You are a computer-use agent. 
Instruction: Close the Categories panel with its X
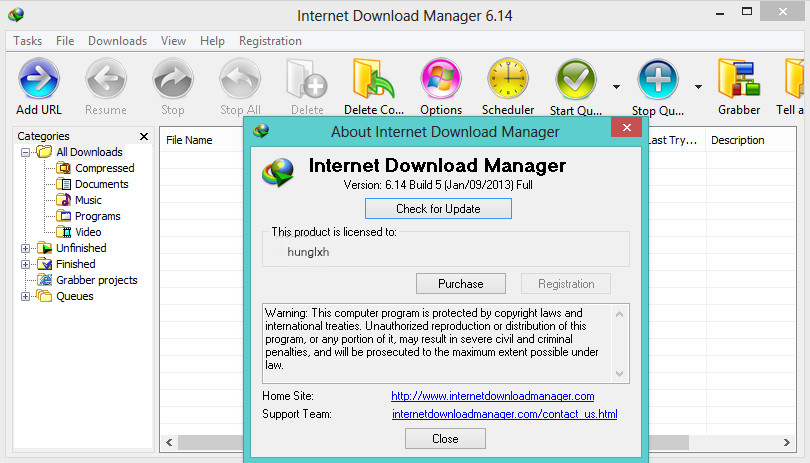pyautogui.click(x=144, y=136)
